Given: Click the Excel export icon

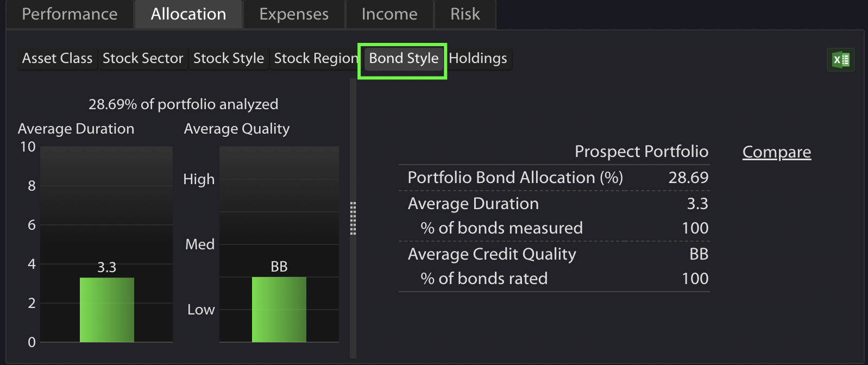Looking at the screenshot, I should [x=840, y=60].
